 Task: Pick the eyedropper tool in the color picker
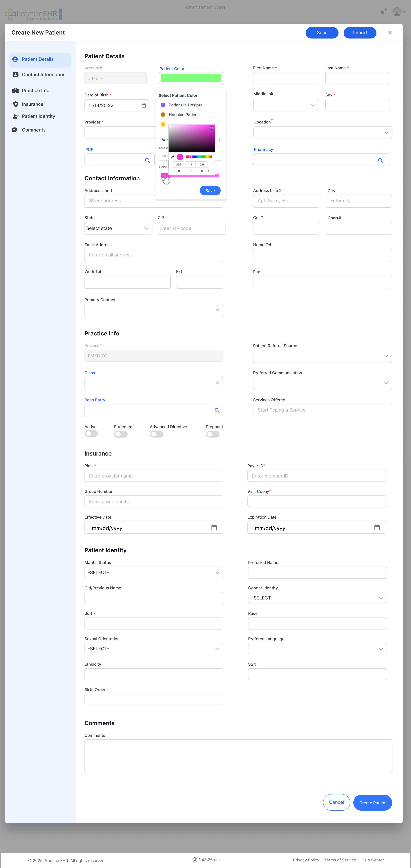(173, 157)
